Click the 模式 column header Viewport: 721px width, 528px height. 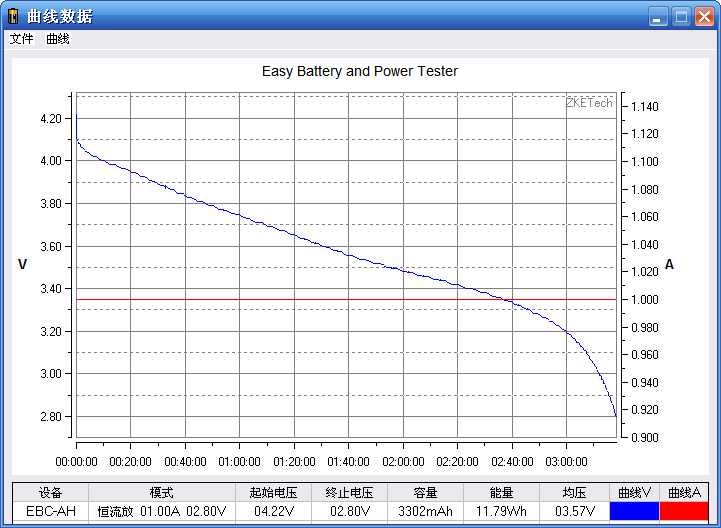tap(162, 493)
